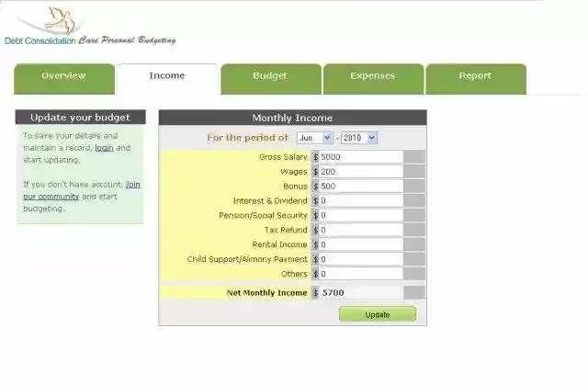Click the Child Support/Alimony Payment field
This screenshot has height=385, width=588.
(x=361, y=259)
